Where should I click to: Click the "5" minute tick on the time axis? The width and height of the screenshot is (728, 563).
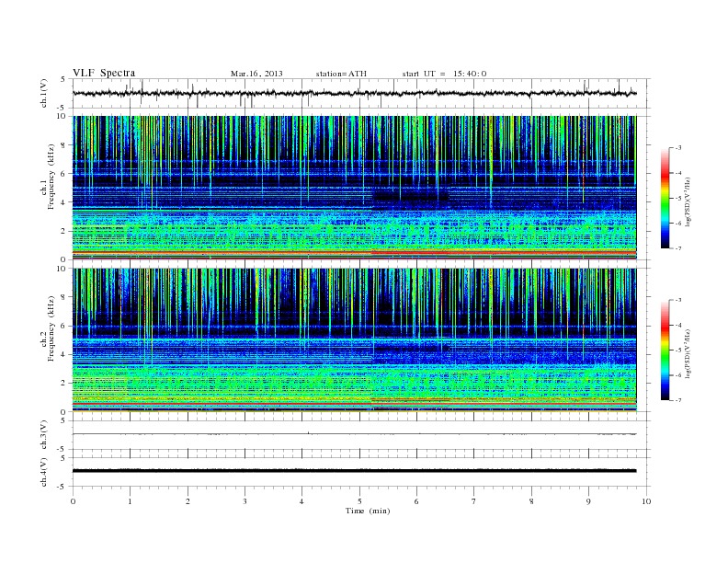[x=359, y=501]
